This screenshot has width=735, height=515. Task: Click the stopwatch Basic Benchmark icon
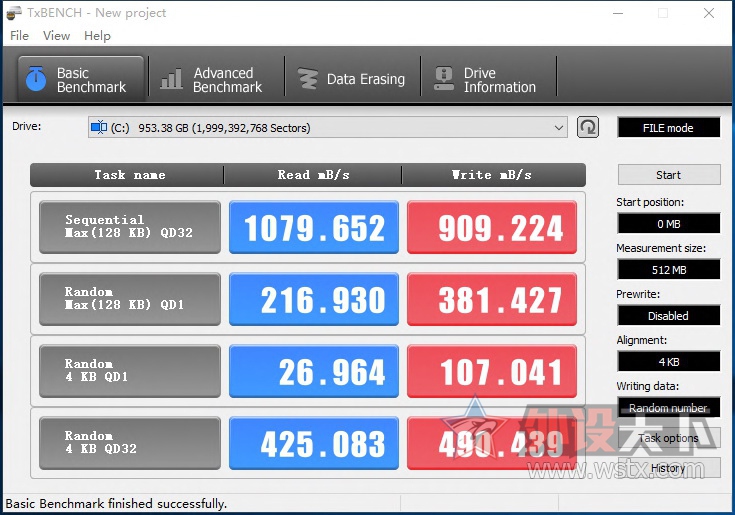click(36, 78)
